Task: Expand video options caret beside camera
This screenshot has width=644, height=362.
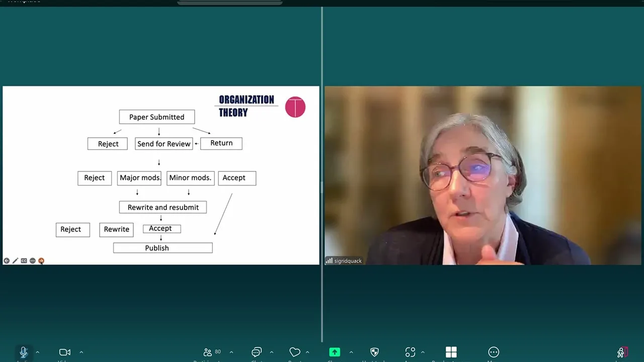Action: (81, 352)
